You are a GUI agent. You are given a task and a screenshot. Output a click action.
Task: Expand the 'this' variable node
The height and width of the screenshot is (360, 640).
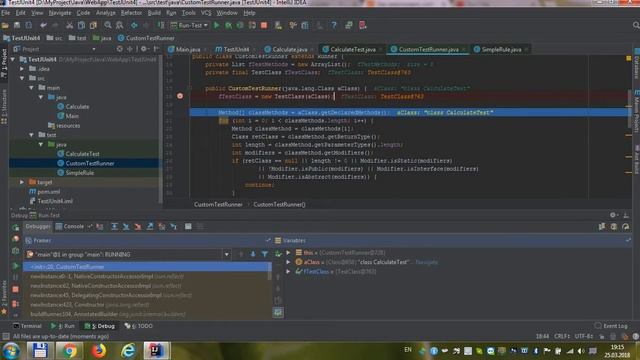point(289,253)
